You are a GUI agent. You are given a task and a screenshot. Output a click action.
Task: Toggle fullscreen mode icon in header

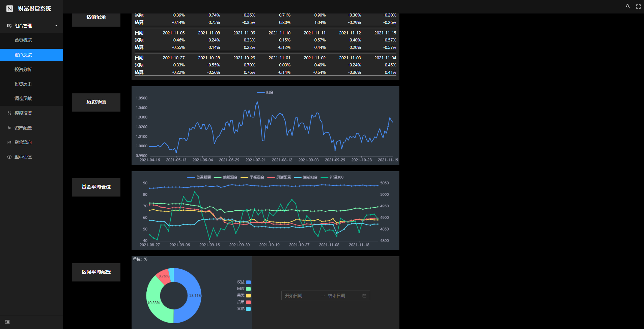click(638, 6)
